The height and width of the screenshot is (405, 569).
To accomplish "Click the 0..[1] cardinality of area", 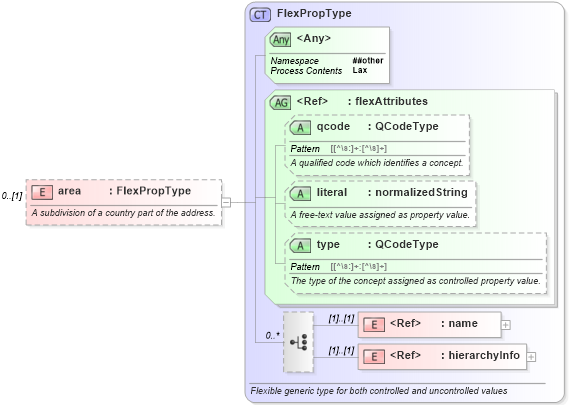I will tap(12, 196).
